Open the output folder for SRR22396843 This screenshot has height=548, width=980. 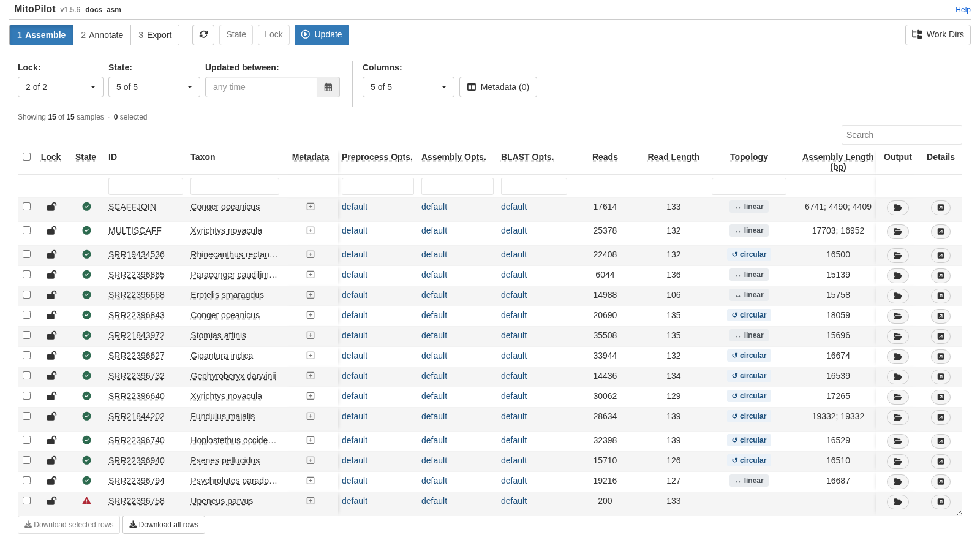897,316
